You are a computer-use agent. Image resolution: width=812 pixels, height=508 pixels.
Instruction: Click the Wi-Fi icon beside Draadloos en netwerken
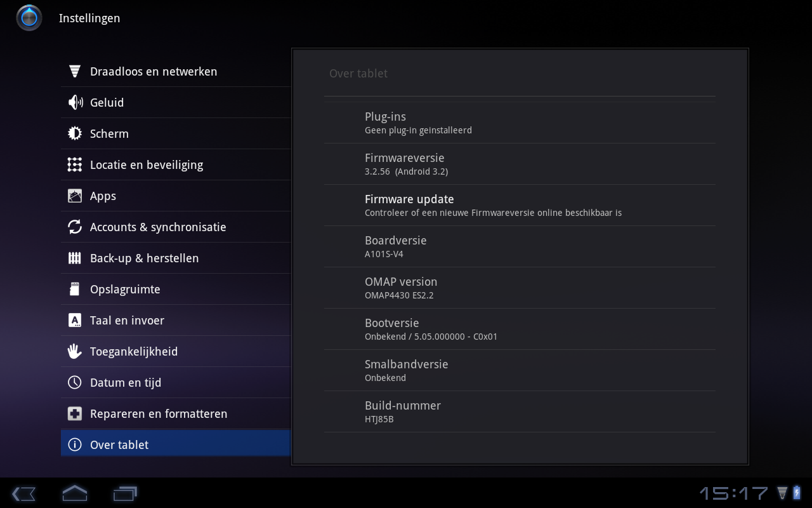[x=75, y=72]
